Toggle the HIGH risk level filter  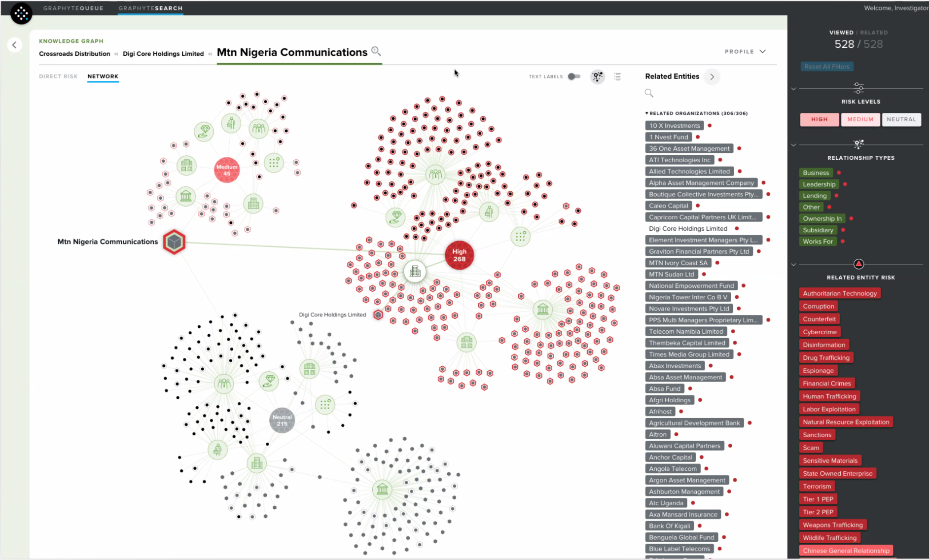[819, 119]
